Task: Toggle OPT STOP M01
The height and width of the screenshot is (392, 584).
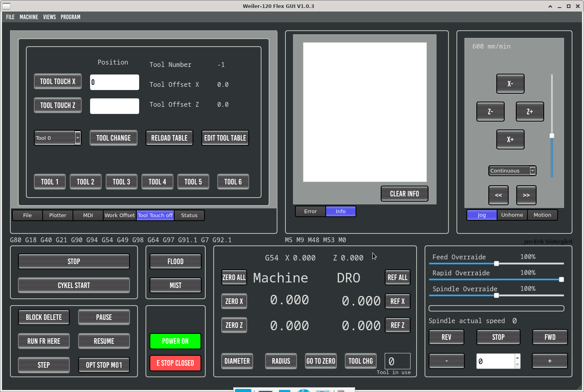Action: 104,365
